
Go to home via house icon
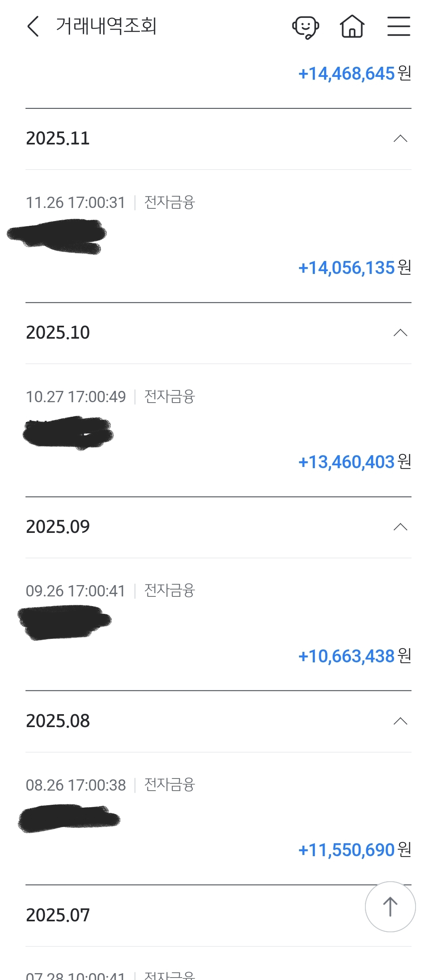tap(352, 27)
